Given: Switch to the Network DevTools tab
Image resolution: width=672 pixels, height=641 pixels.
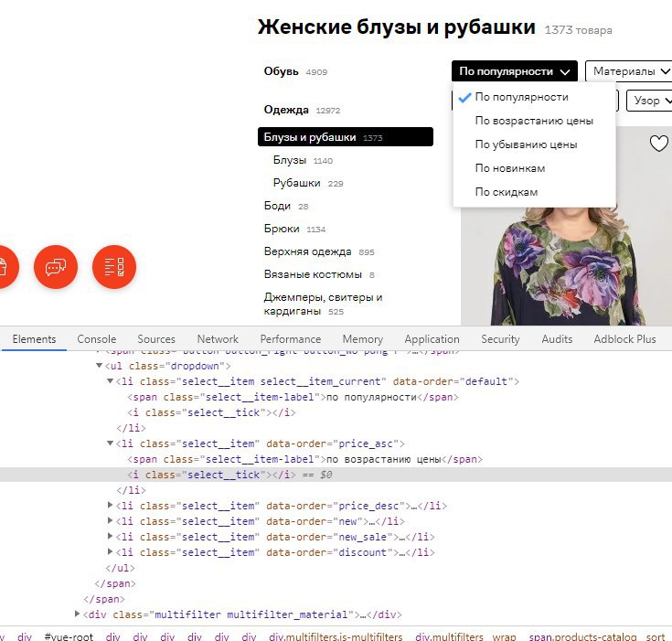Looking at the screenshot, I should click(x=218, y=339).
